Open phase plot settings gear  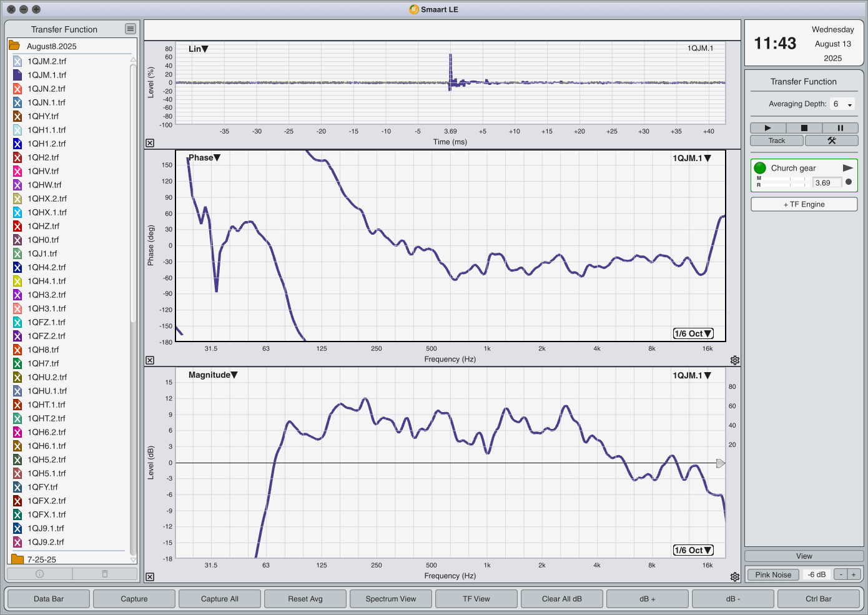pos(735,360)
